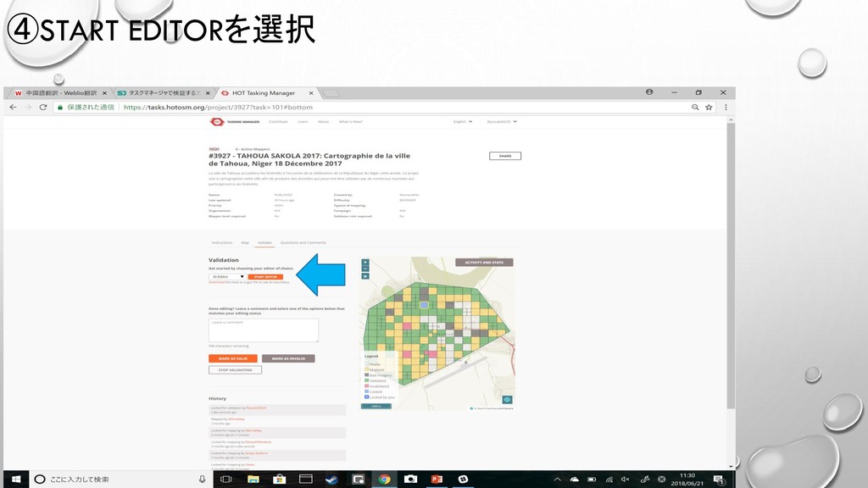This screenshot has width=868, height=488.
Task: Switch to the Map tab
Action: [245, 243]
